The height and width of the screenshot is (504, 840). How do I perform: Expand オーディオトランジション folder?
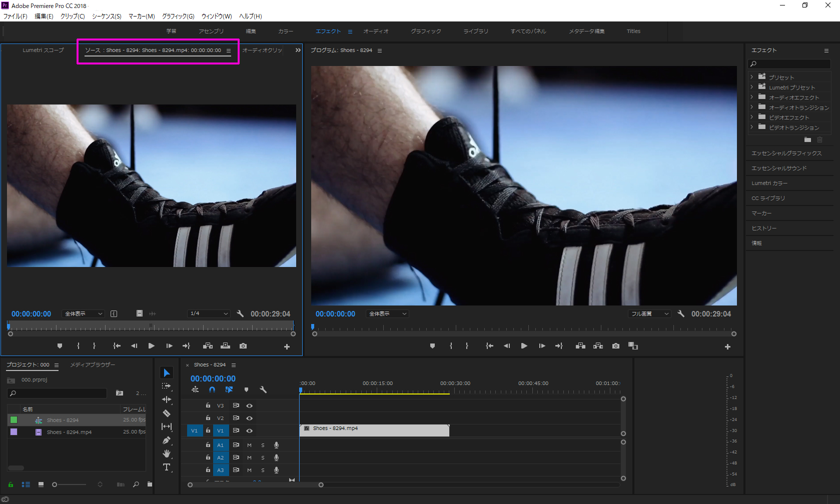[x=751, y=107]
